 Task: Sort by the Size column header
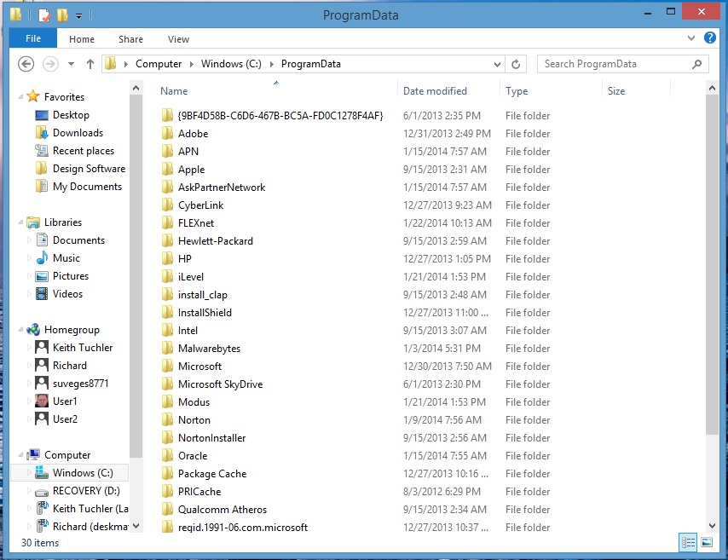tap(616, 91)
